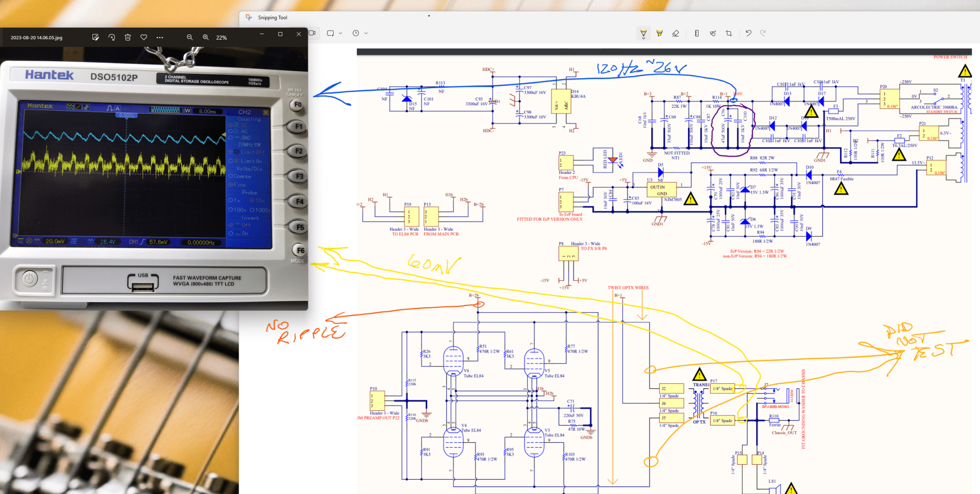Click file name 2023-08-20 14.06.05.jpg
Screen dimensions: 980x494
click(36, 37)
